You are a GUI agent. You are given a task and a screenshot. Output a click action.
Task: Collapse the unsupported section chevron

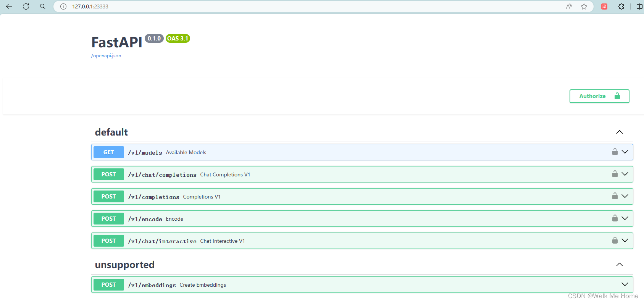pyautogui.click(x=620, y=265)
